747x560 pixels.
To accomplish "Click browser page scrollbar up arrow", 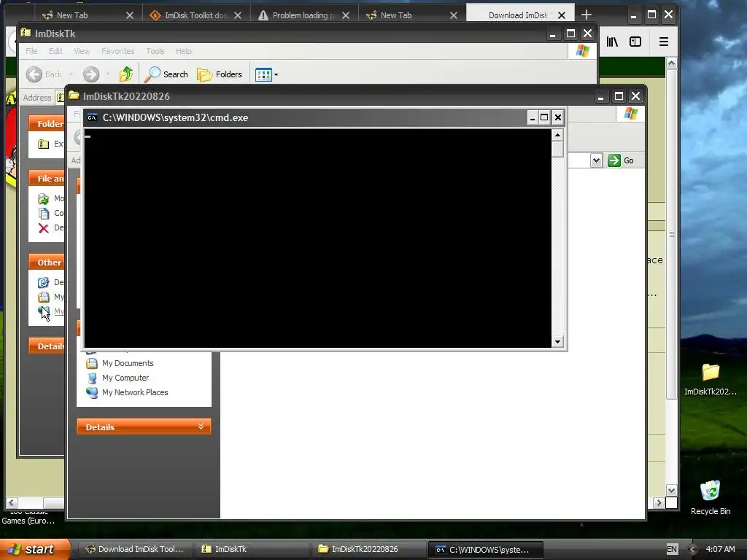I will [x=671, y=63].
